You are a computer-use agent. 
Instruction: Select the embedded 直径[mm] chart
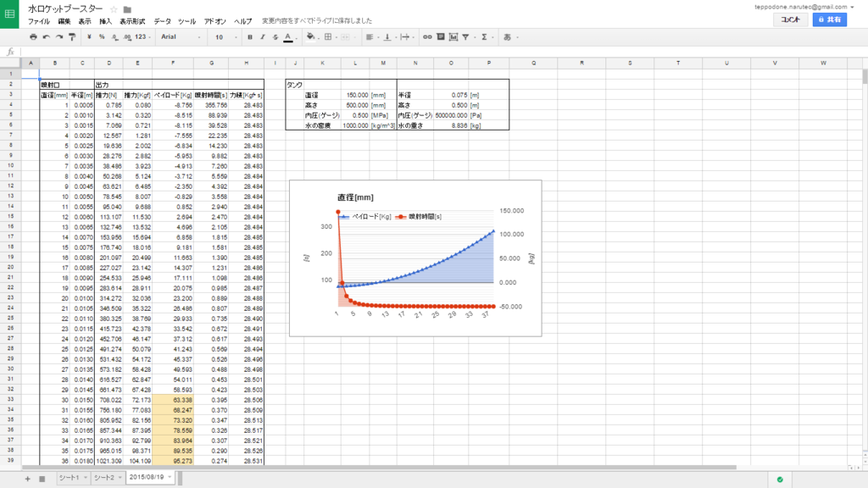(415, 258)
